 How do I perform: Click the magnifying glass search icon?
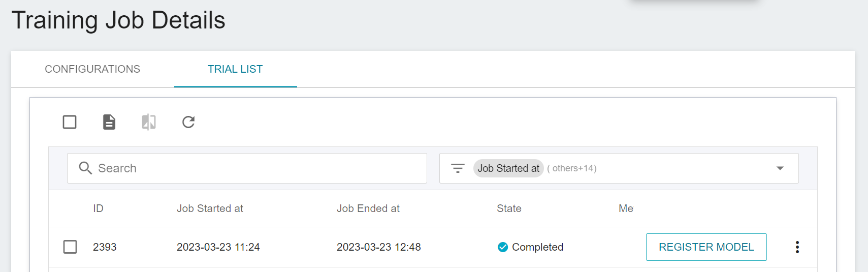85,168
